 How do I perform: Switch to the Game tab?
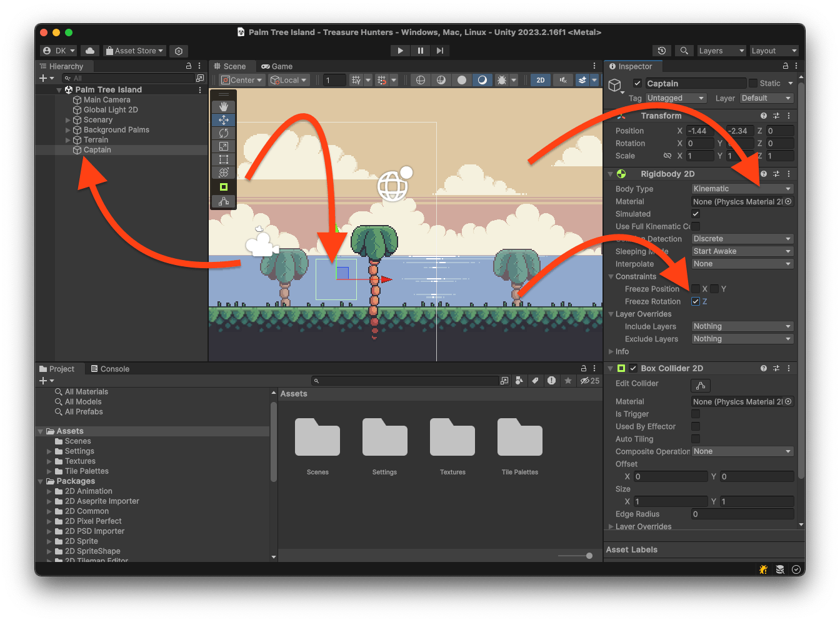pos(277,66)
